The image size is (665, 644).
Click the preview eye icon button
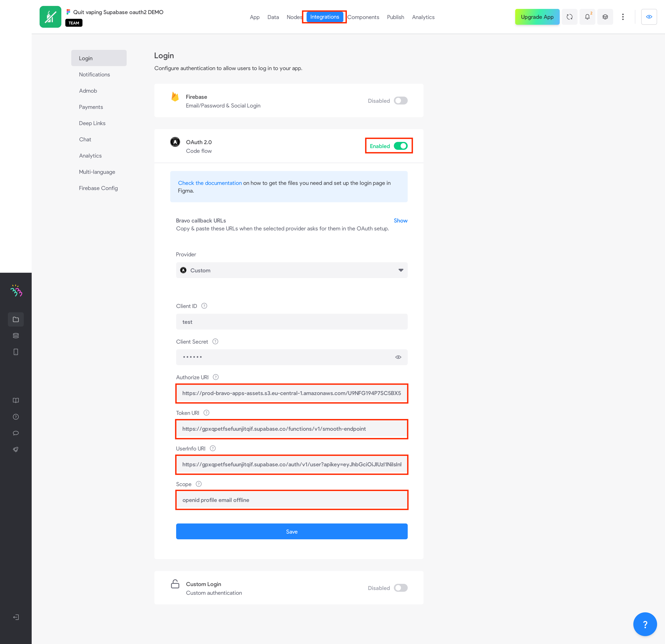click(649, 17)
